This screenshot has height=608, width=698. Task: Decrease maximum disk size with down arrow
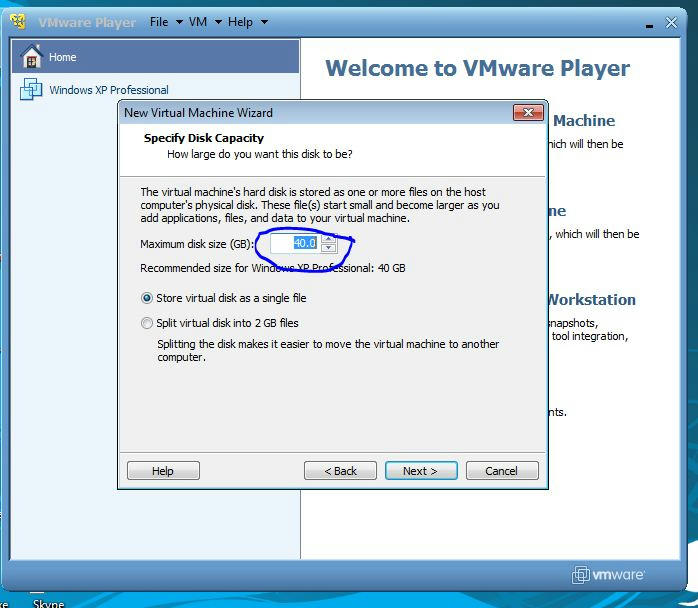[329, 247]
